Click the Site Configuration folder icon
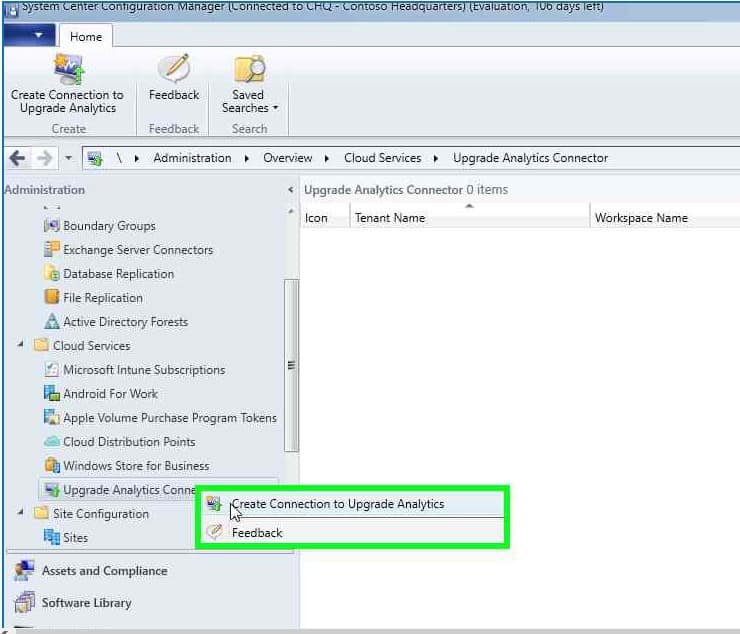 tap(41, 513)
